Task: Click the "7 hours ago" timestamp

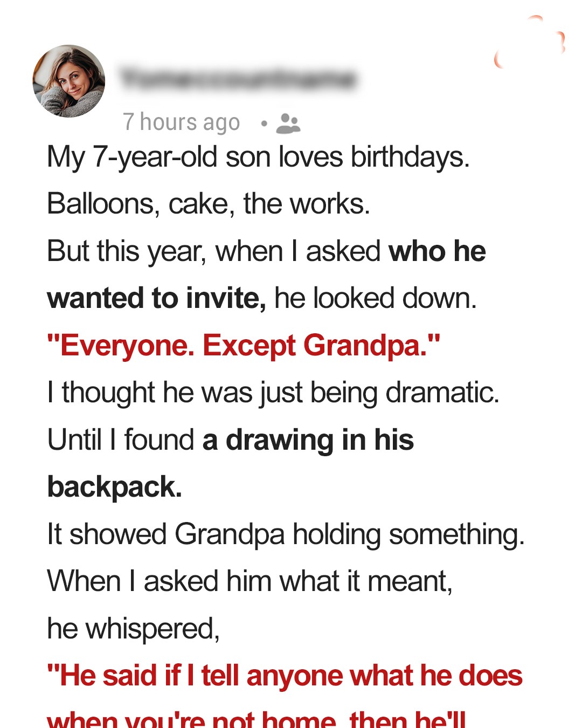Action: click(181, 122)
